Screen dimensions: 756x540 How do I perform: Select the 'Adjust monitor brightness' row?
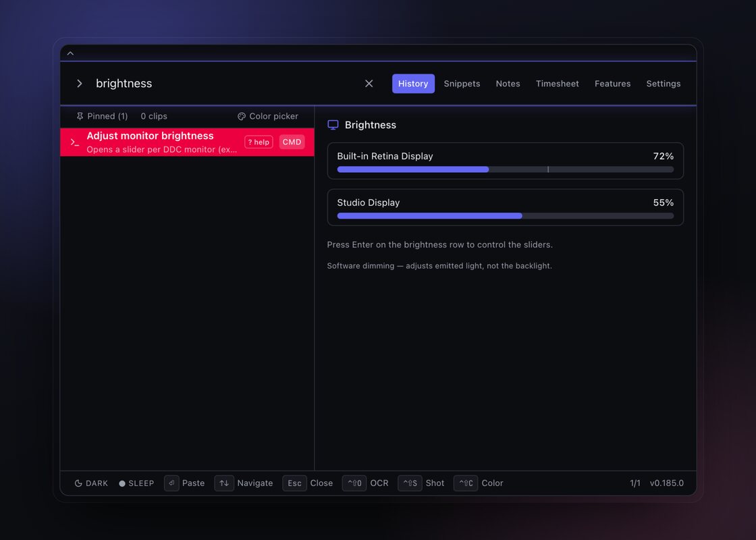[x=187, y=142]
